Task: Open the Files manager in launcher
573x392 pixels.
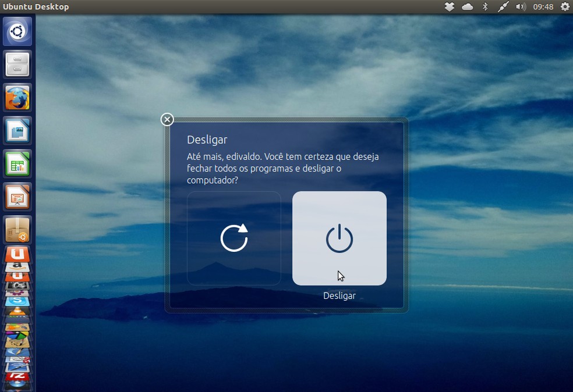Action: (17, 65)
